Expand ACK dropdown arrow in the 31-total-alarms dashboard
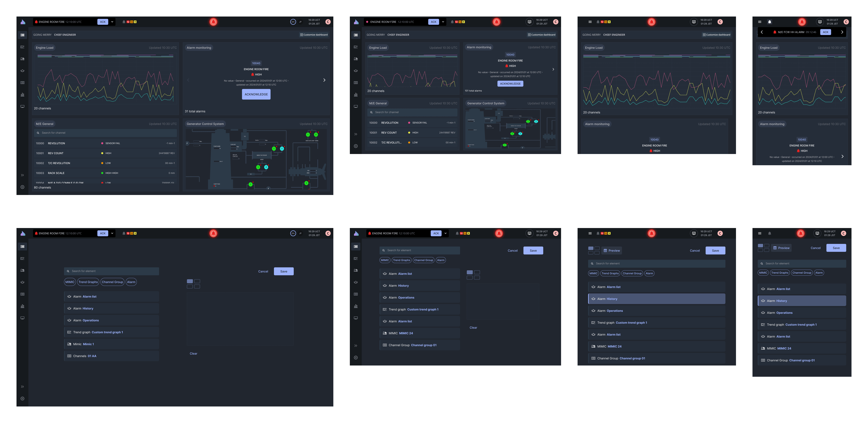The width and height of the screenshot is (868, 423). click(112, 22)
